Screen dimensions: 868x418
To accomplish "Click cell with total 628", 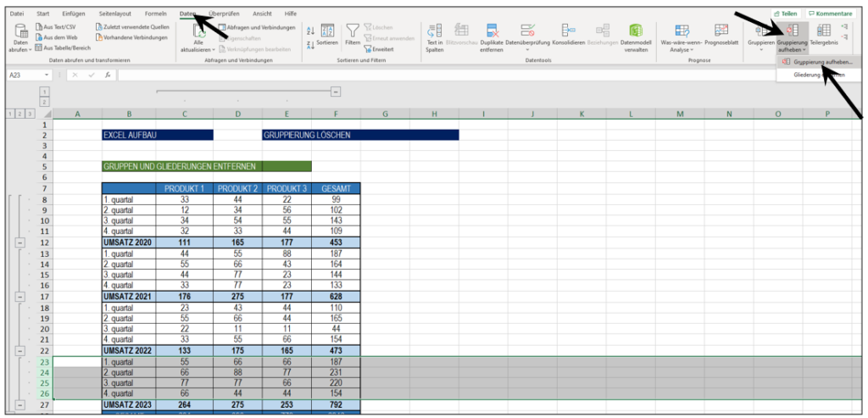I will [336, 297].
